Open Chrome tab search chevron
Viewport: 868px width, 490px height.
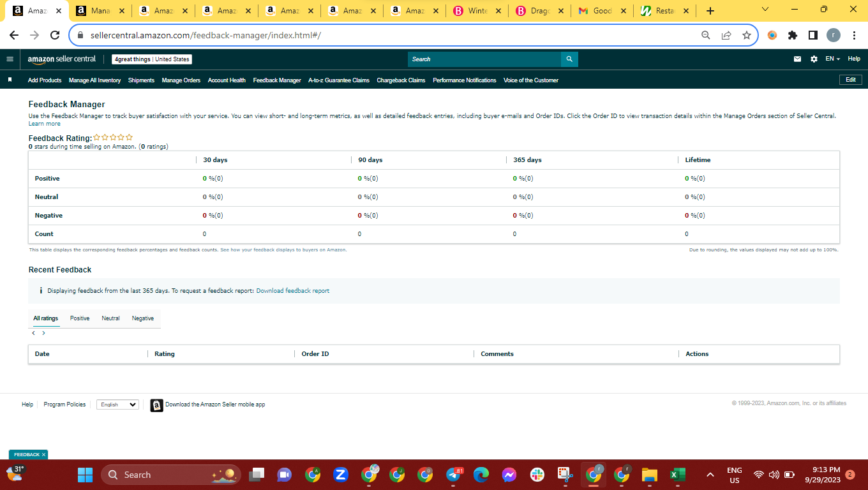point(765,10)
